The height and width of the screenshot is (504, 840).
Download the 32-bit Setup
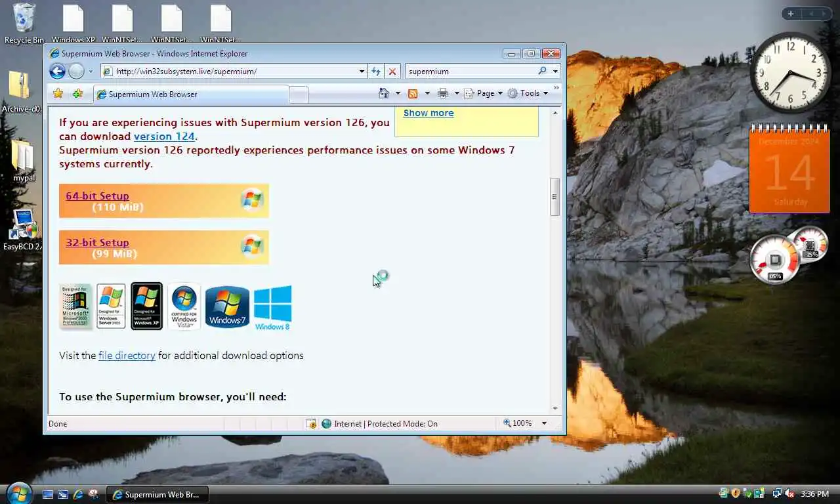pos(97,242)
